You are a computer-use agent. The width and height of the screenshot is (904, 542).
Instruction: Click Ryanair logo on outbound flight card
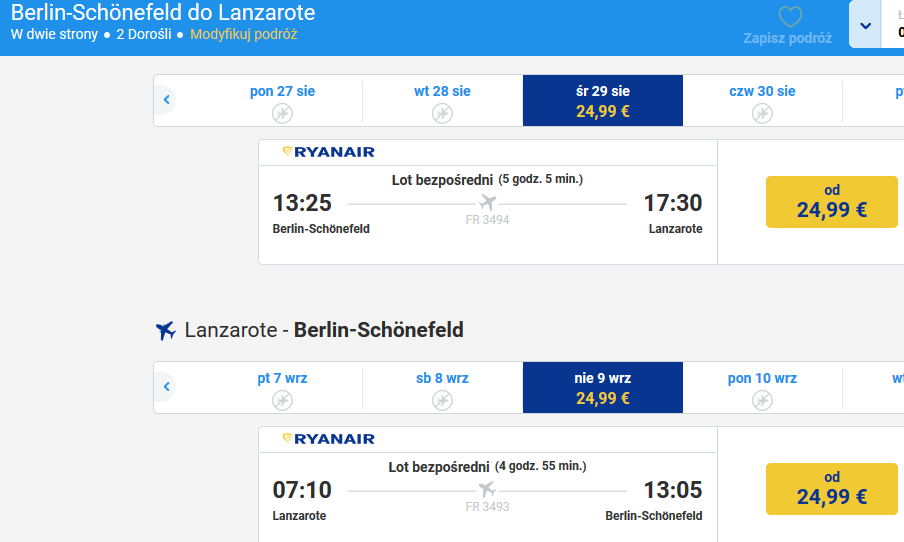(x=329, y=152)
